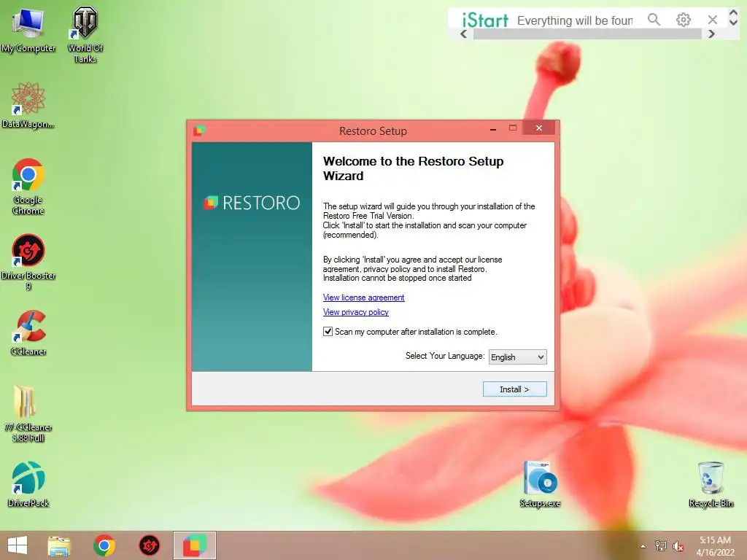Open Google Chrome desktop shortcut
This screenshot has height=560, width=747.
click(x=28, y=186)
